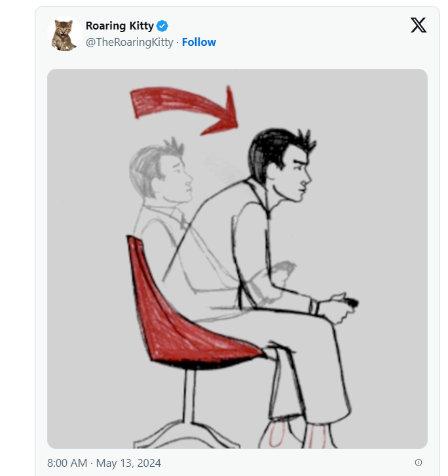
Task: Click the "May 13, 2024" date text
Action: coord(128,463)
